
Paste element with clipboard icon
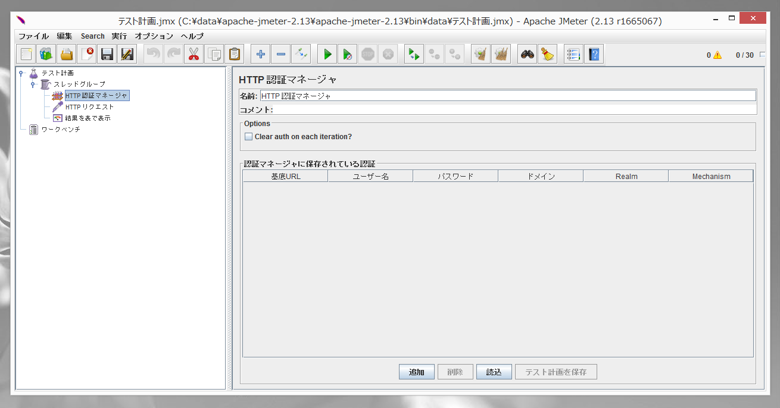(234, 54)
